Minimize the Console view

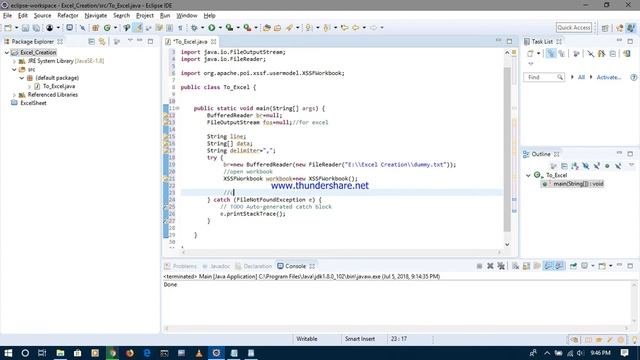click(620, 266)
